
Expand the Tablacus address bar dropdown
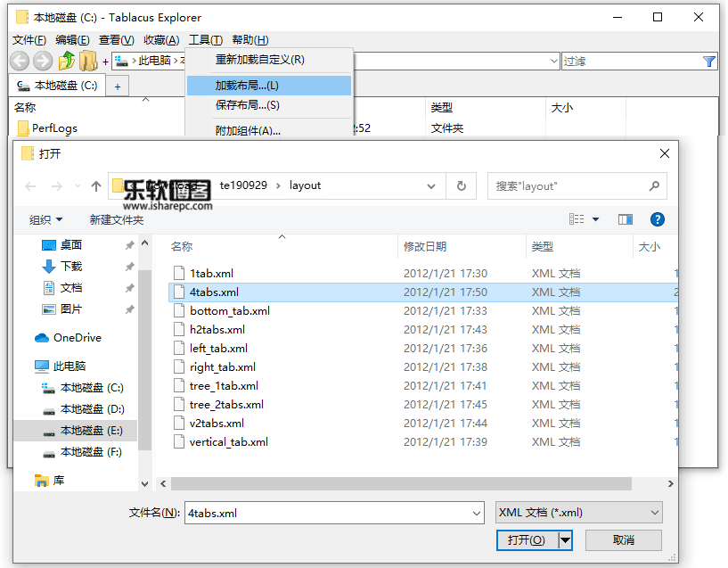[x=553, y=61]
